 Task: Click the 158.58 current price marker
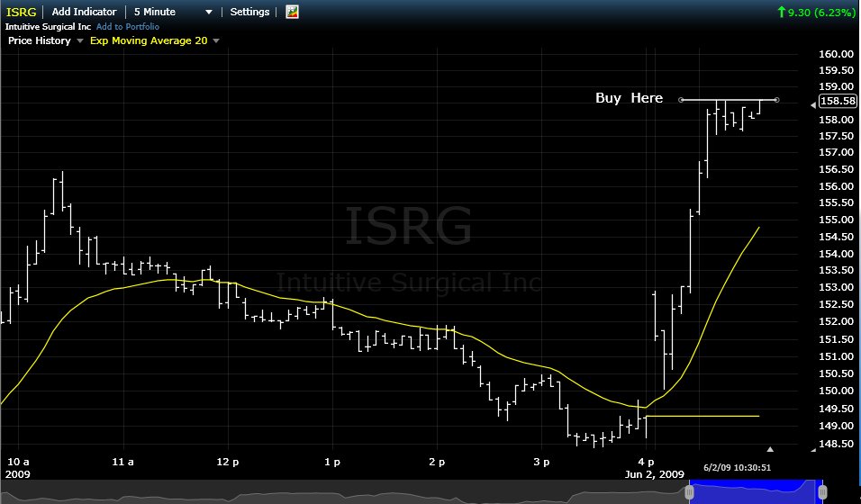(x=838, y=101)
